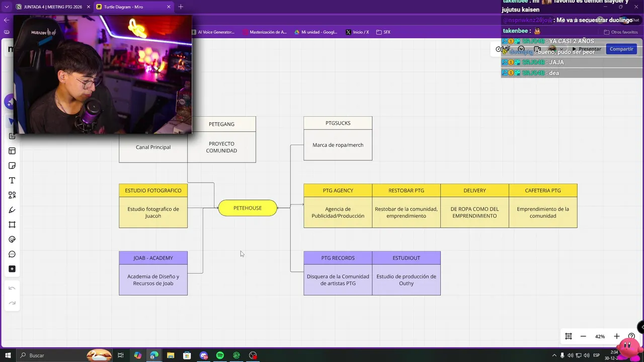Select the PTG RECORDS header
This screenshot has height=362, width=644.
pyautogui.click(x=338, y=258)
